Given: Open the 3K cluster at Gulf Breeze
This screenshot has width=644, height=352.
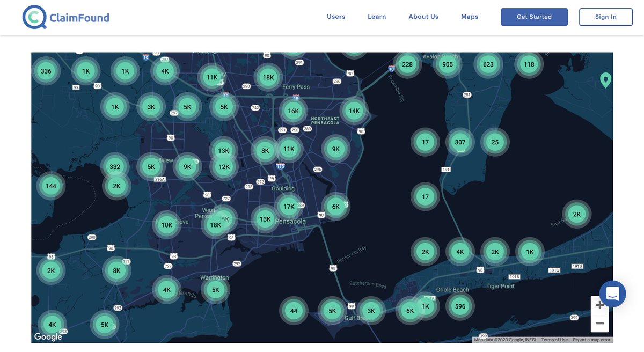Looking at the screenshot, I should 371,311.
